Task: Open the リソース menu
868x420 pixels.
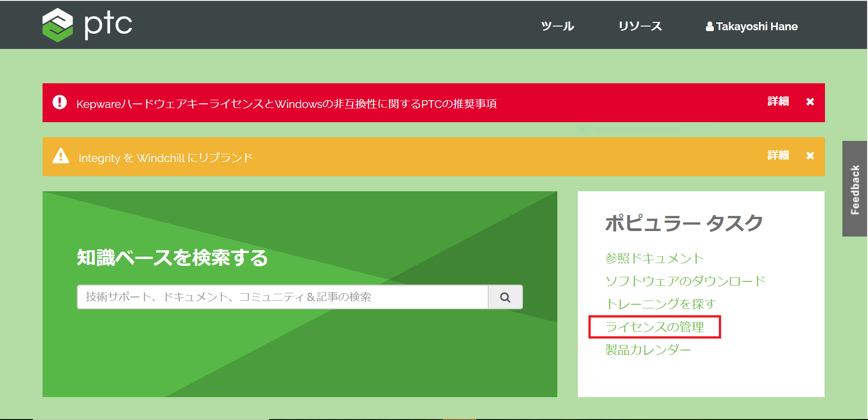Action: point(640,26)
